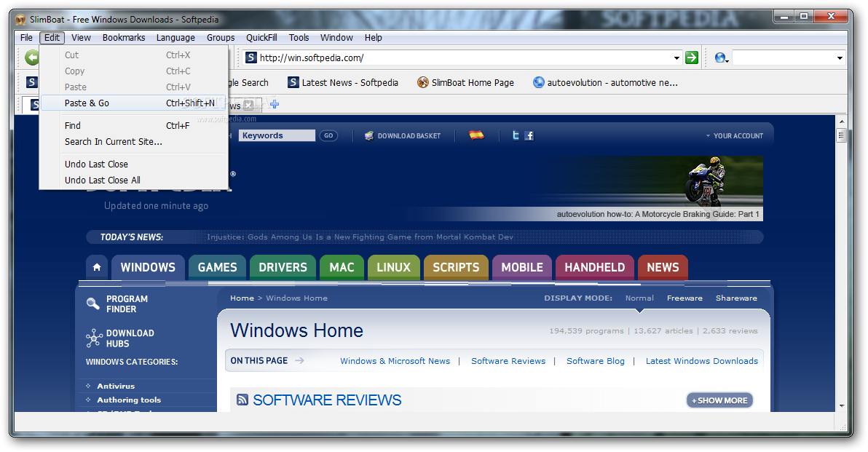
Task: Click the S favicon in the address bar
Action: (250, 58)
